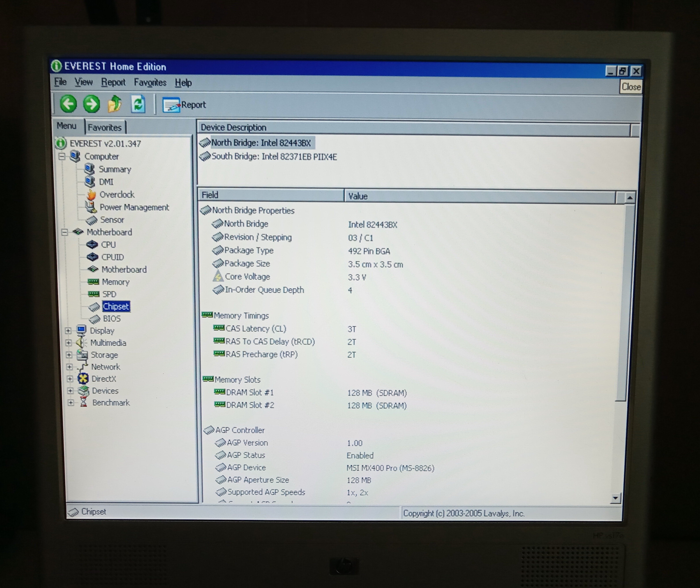
Task: Expand the Display tree node
Action: click(x=68, y=331)
